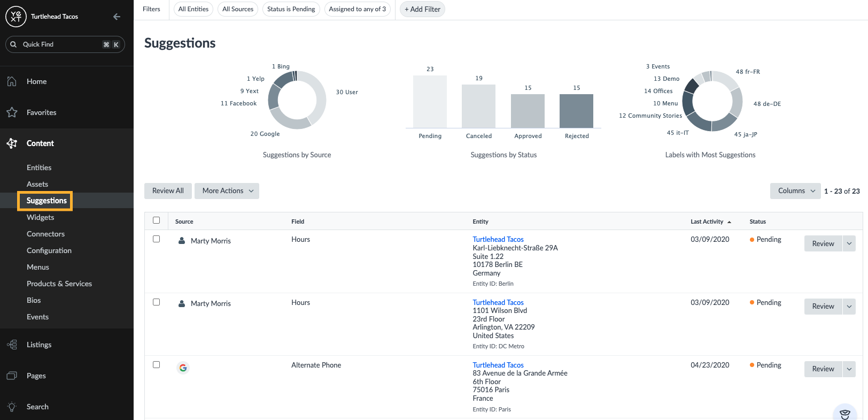Click the Favorites star icon

12,112
